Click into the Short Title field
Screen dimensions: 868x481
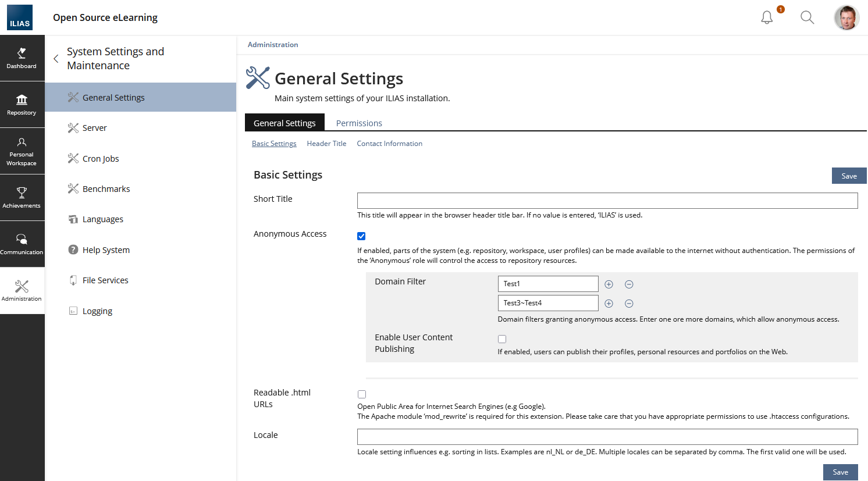607,201
